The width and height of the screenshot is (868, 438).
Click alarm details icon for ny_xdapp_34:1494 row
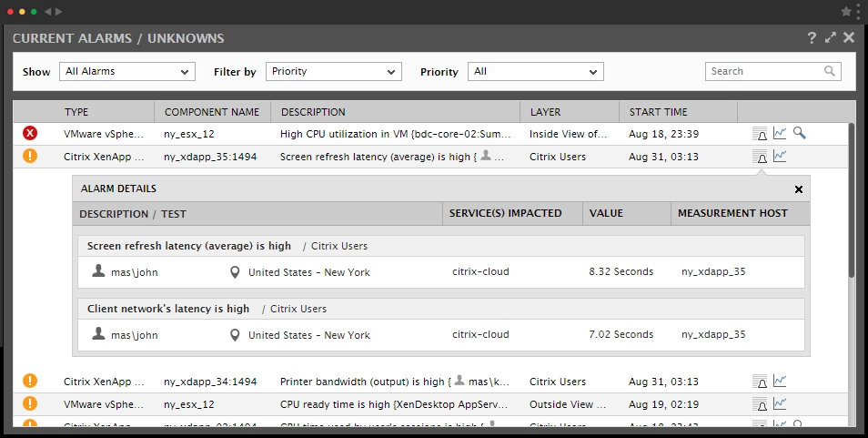(x=760, y=382)
